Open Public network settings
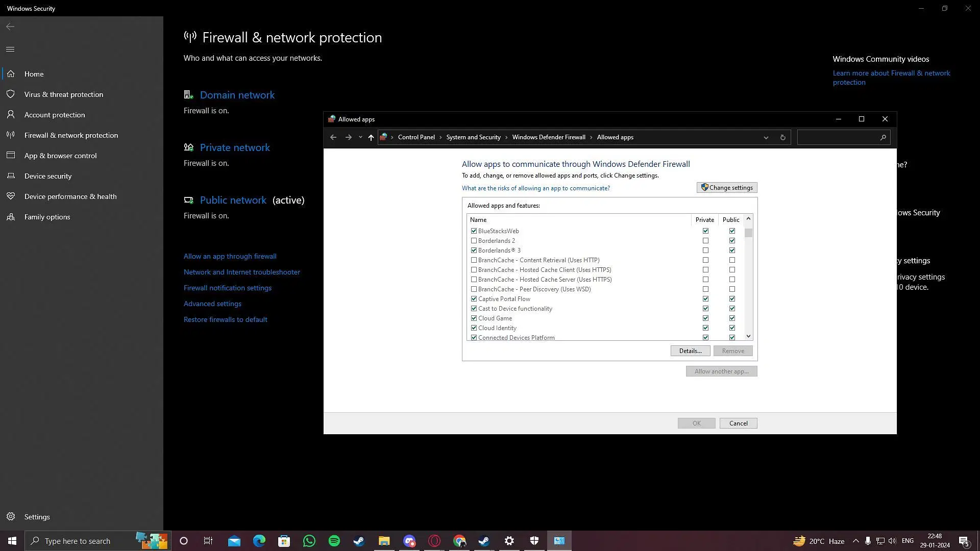 click(x=233, y=200)
